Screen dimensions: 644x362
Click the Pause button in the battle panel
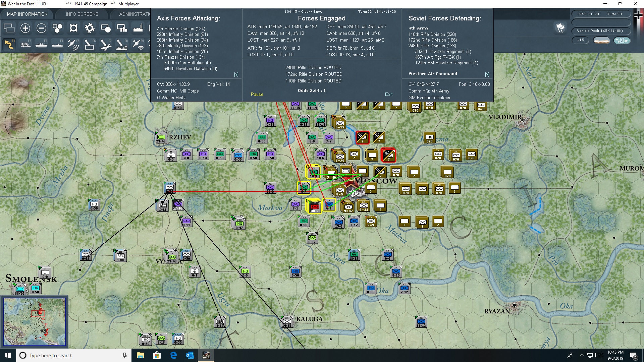257,94
